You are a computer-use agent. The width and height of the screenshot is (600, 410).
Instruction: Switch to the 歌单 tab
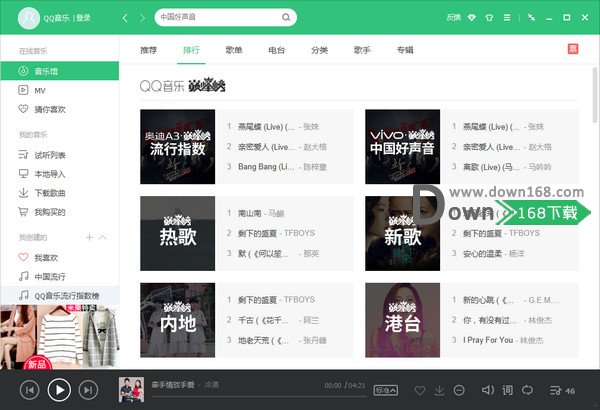coord(234,50)
